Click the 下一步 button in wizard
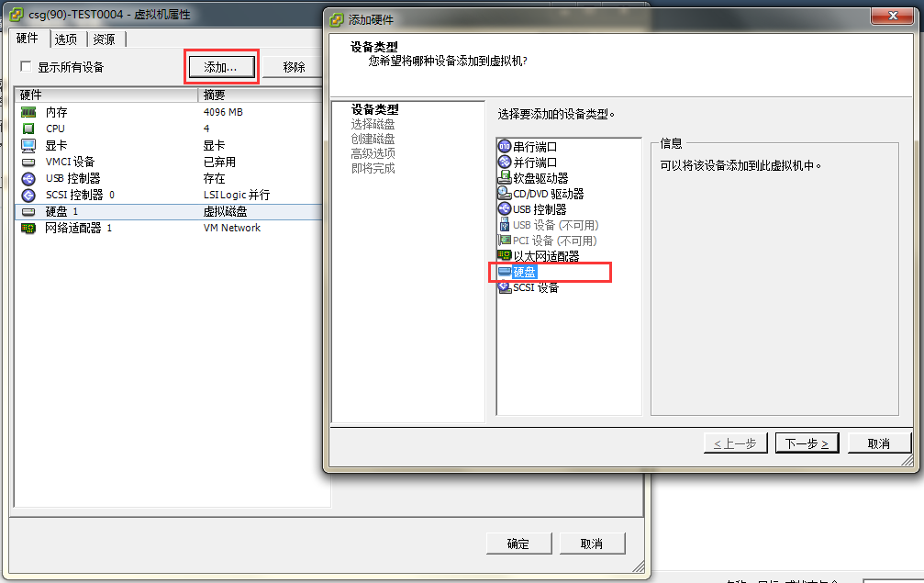924x583 pixels. coord(807,443)
